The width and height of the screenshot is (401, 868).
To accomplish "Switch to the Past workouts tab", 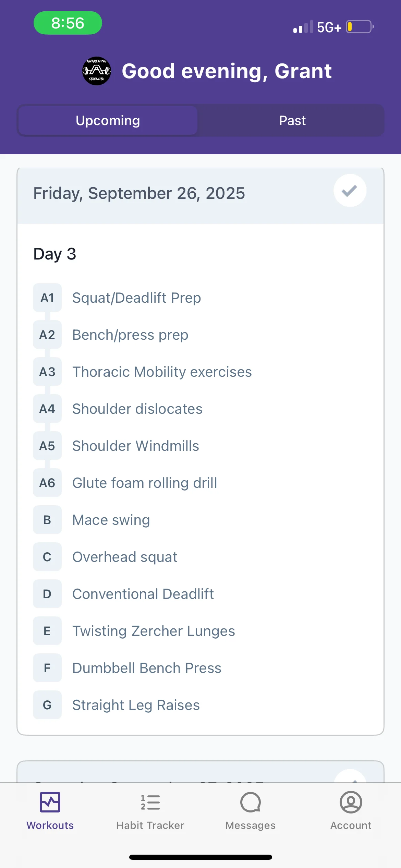I will [x=292, y=121].
